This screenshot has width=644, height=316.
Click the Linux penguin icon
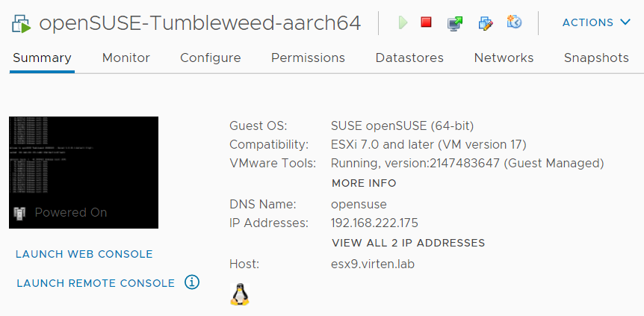click(240, 294)
